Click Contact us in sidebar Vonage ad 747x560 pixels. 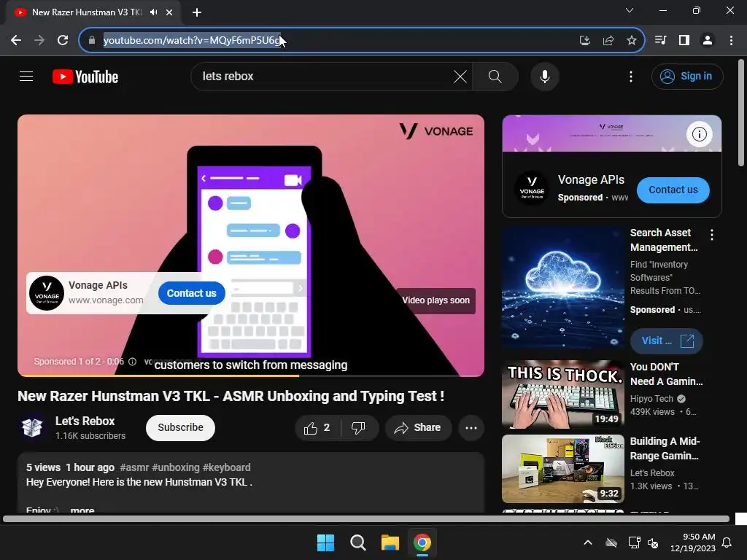click(x=673, y=190)
